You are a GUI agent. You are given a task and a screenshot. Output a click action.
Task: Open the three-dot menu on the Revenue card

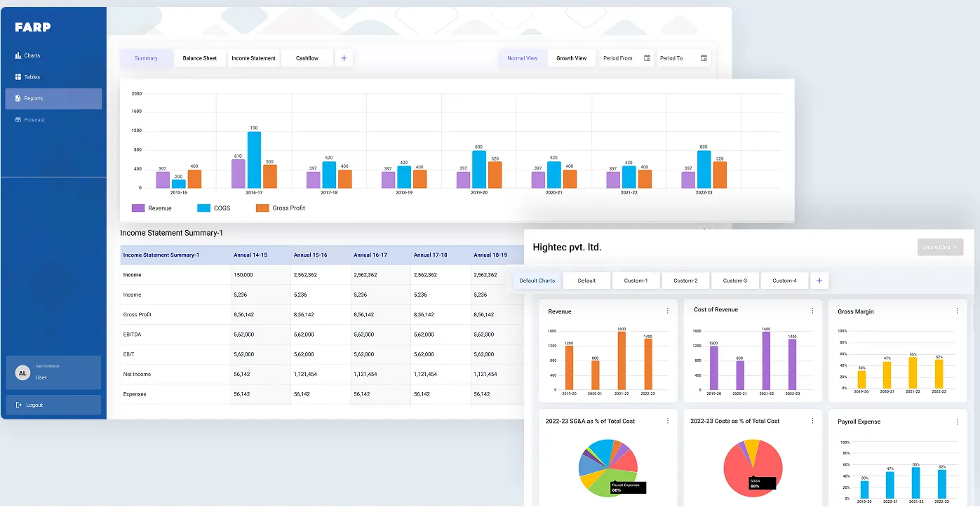(667, 310)
